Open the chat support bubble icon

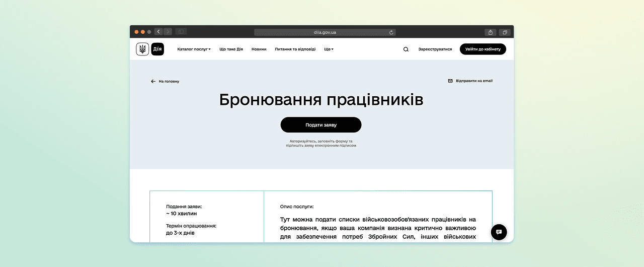[x=499, y=232]
